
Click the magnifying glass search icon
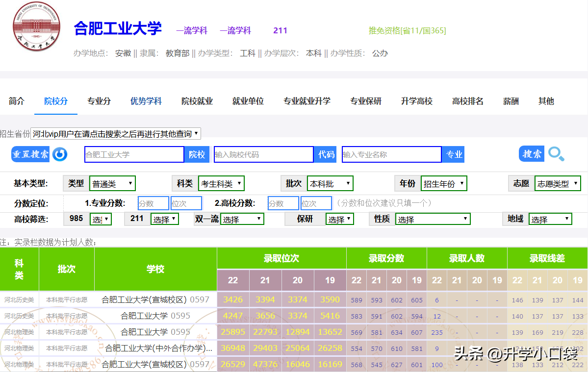click(556, 153)
